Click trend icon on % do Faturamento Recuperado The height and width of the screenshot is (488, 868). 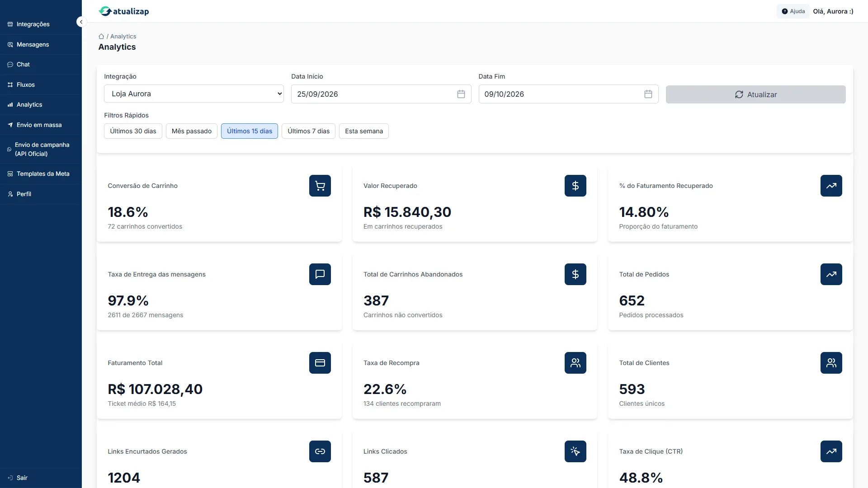pyautogui.click(x=831, y=186)
